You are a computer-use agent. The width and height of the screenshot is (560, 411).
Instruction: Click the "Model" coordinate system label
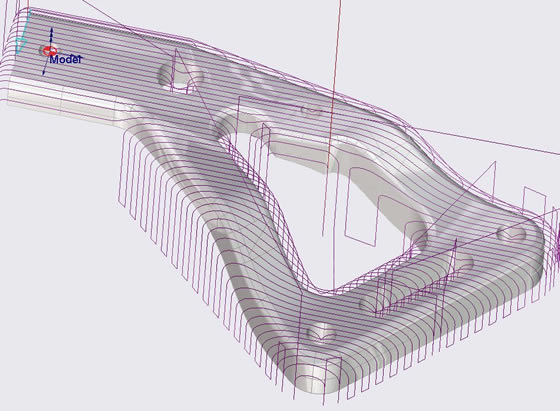pyautogui.click(x=66, y=60)
